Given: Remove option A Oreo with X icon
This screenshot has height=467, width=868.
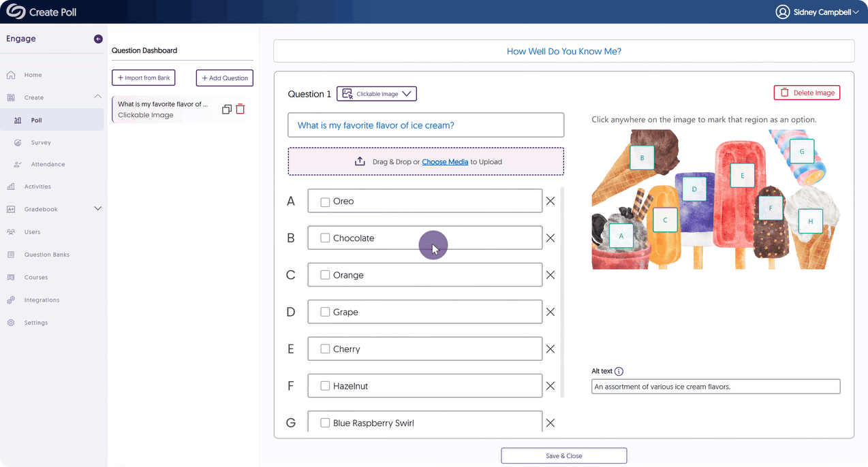Looking at the screenshot, I should click(551, 202).
